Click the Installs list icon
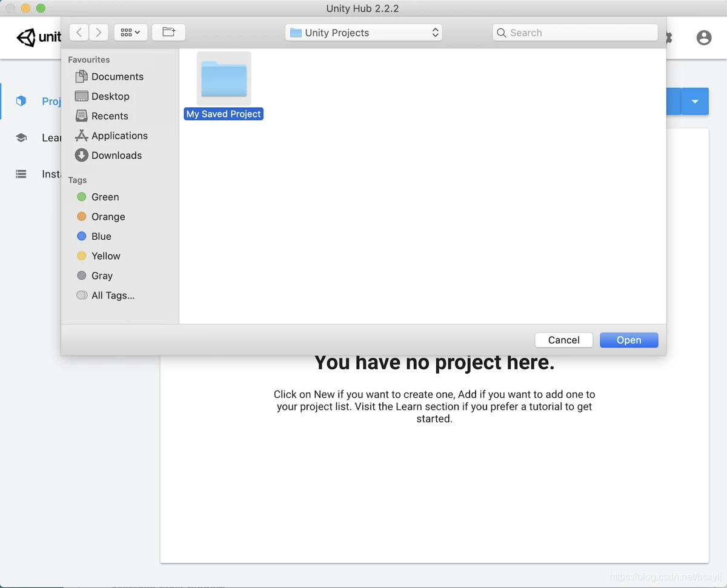727x588 pixels. pyautogui.click(x=21, y=174)
